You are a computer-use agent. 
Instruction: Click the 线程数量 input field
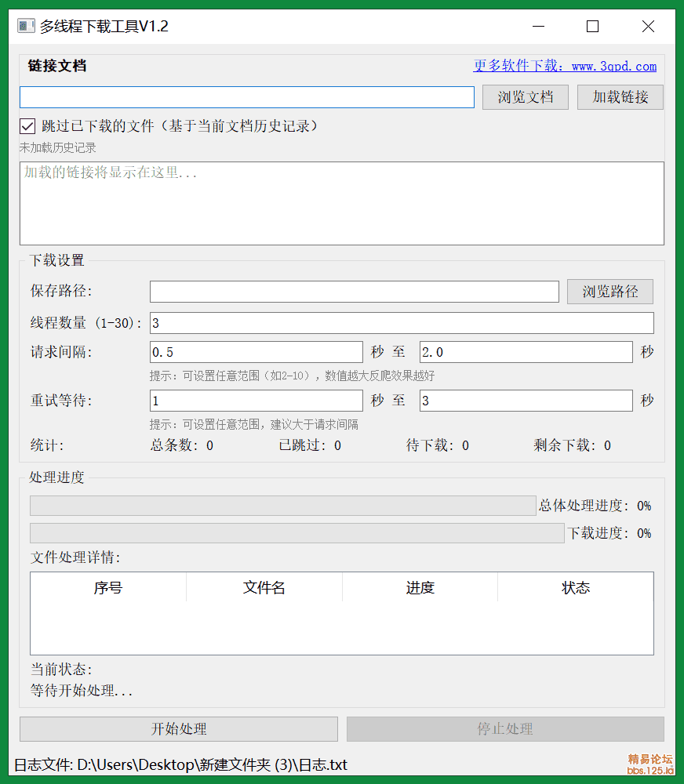coord(402,323)
